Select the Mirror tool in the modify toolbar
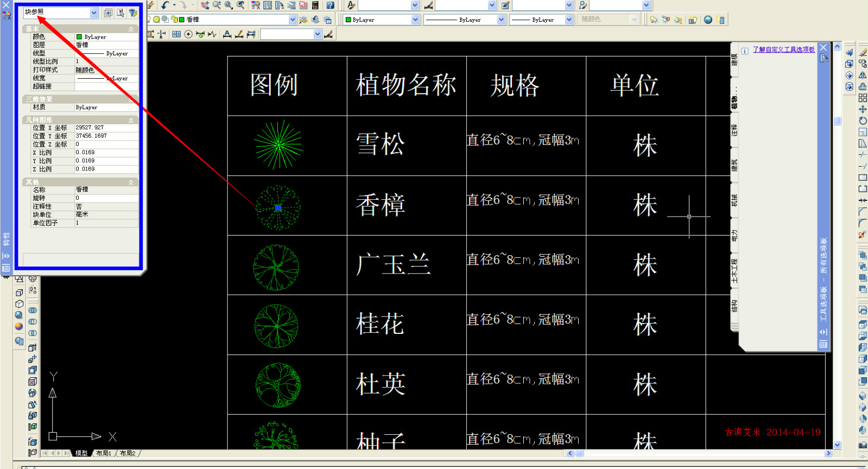The image size is (868, 469). coord(863,75)
